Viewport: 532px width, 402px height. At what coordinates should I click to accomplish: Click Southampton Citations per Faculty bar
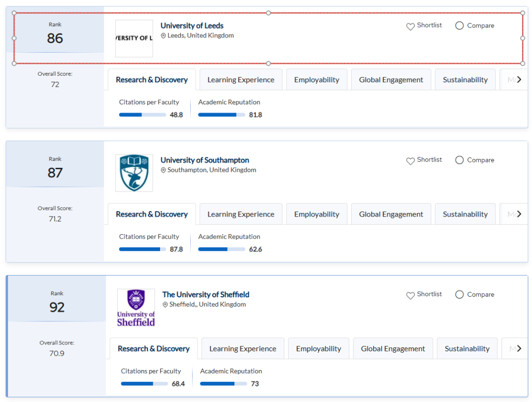[142, 249]
